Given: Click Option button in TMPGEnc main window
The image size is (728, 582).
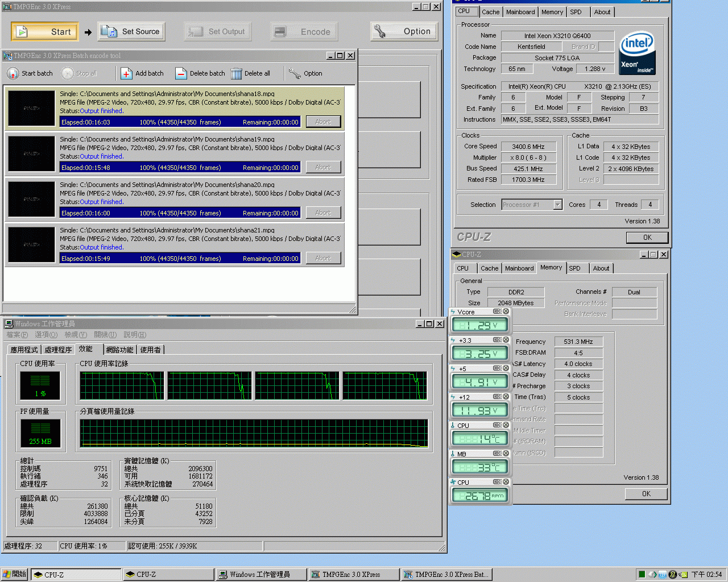Looking at the screenshot, I should click(404, 32).
